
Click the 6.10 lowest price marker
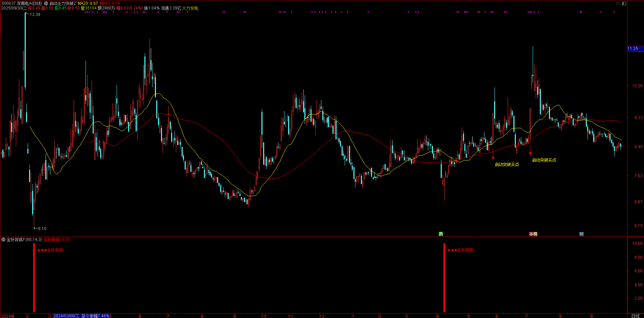(42, 229)
